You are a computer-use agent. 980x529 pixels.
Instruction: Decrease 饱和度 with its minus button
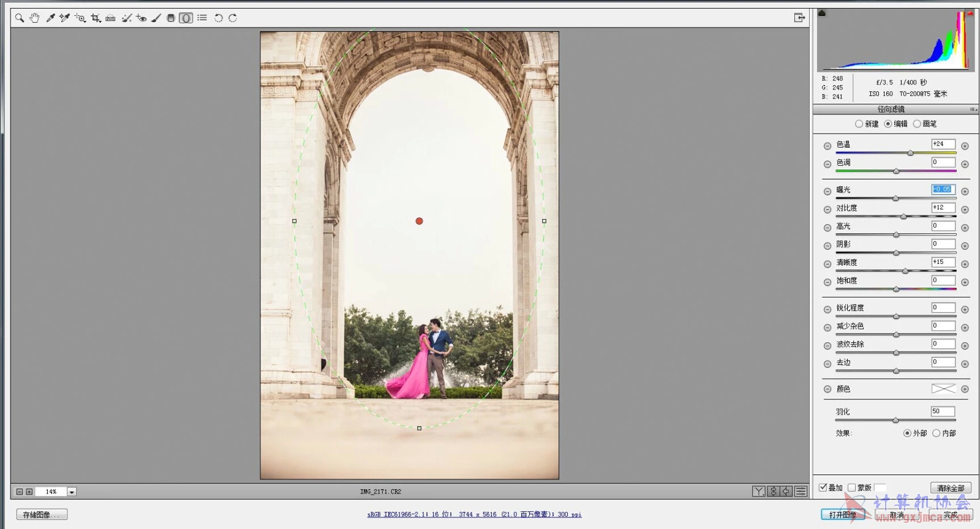(x=827, y=282)
